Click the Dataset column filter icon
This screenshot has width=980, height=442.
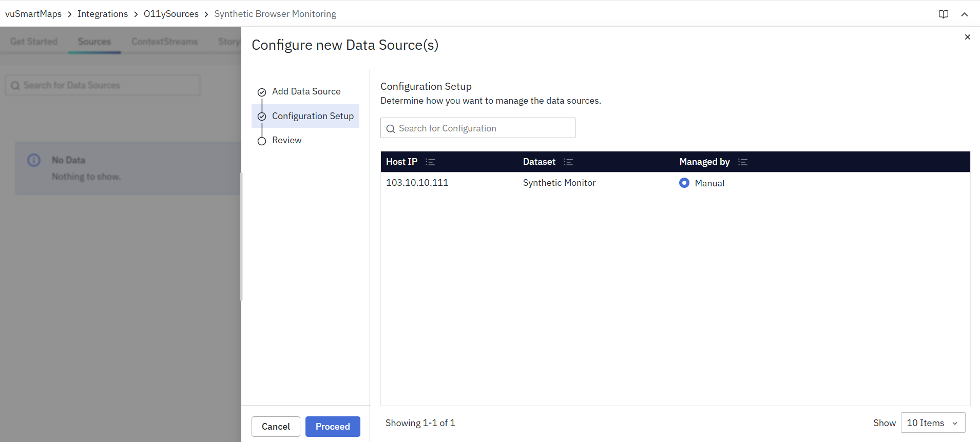pos(568,162)
